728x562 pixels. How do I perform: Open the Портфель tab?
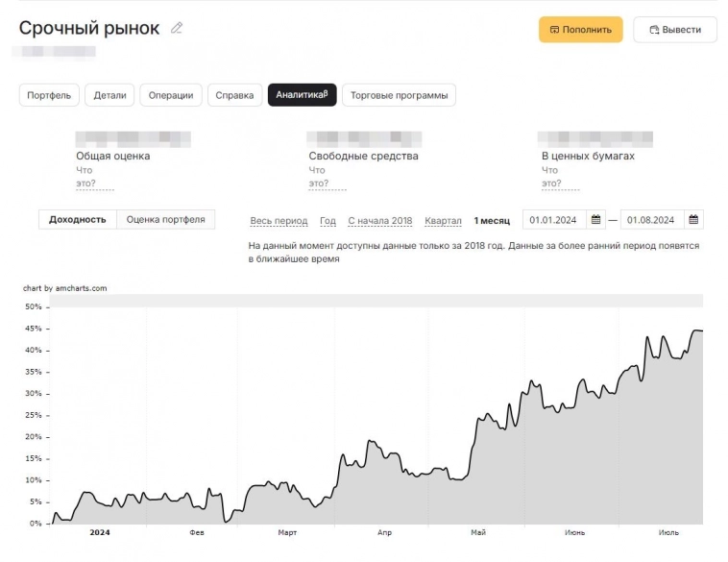pos(49,95)
